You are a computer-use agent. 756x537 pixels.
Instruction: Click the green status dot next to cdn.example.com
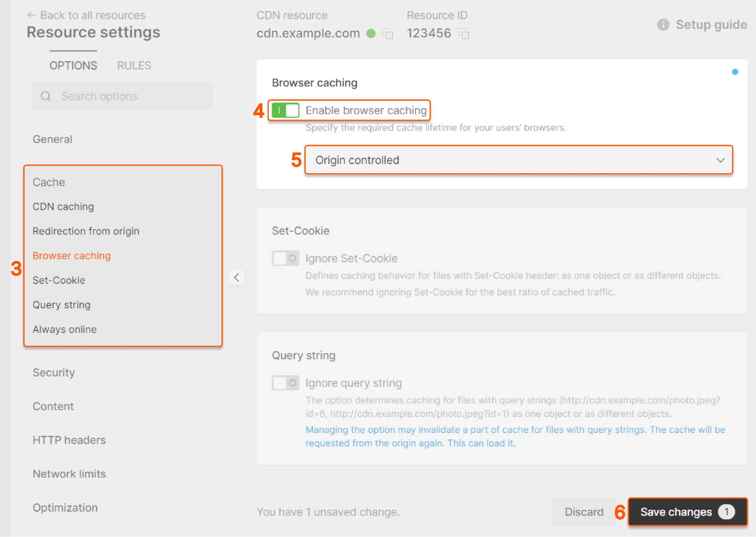(x=371, y=34)
